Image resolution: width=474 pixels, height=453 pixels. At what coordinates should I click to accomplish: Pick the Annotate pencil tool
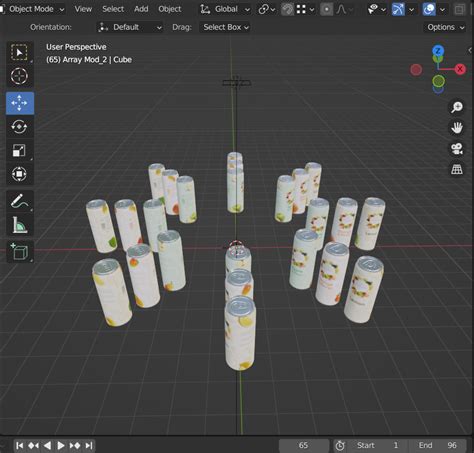pyautogui.click(x=20, y=201)
